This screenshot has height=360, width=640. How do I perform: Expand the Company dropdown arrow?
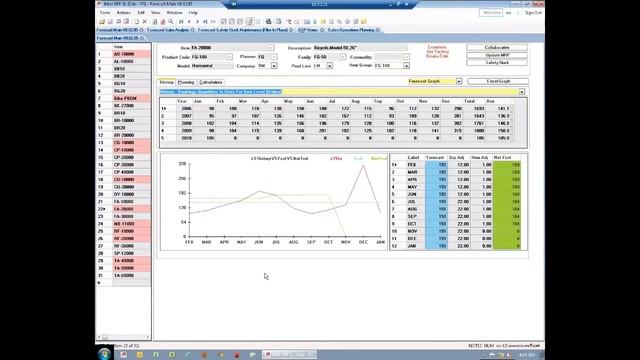274,66
